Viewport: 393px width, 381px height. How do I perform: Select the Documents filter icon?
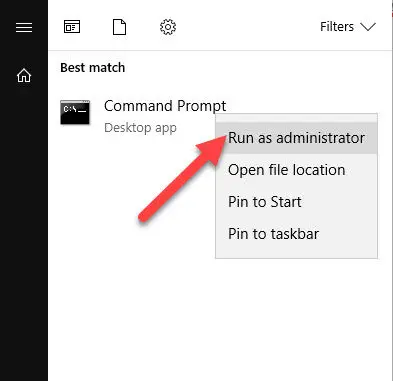pyautogui.click(x=119, y=27)
